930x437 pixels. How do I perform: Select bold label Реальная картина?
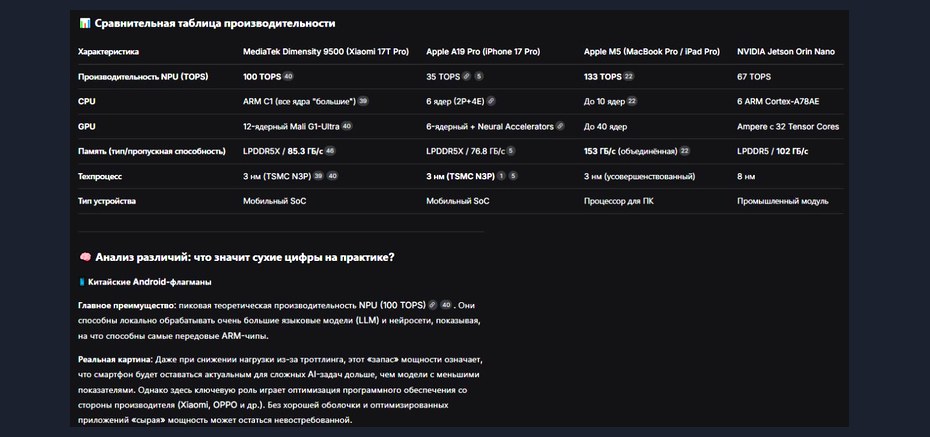click(116, 359)
